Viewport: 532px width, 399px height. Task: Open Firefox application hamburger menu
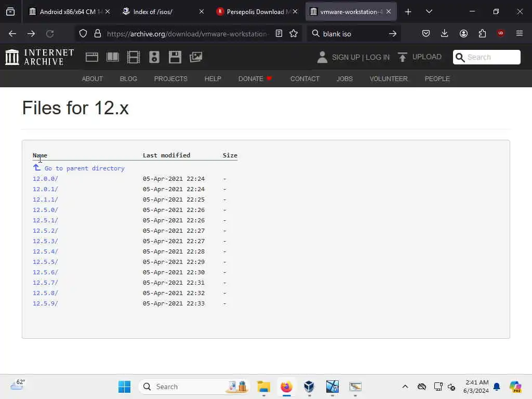pos(520,33)
